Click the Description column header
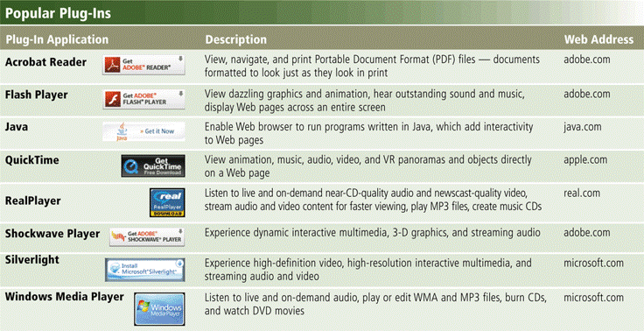The width and height of the screenshot is (644, 331). pyautogui.click(x=235, y=39)
